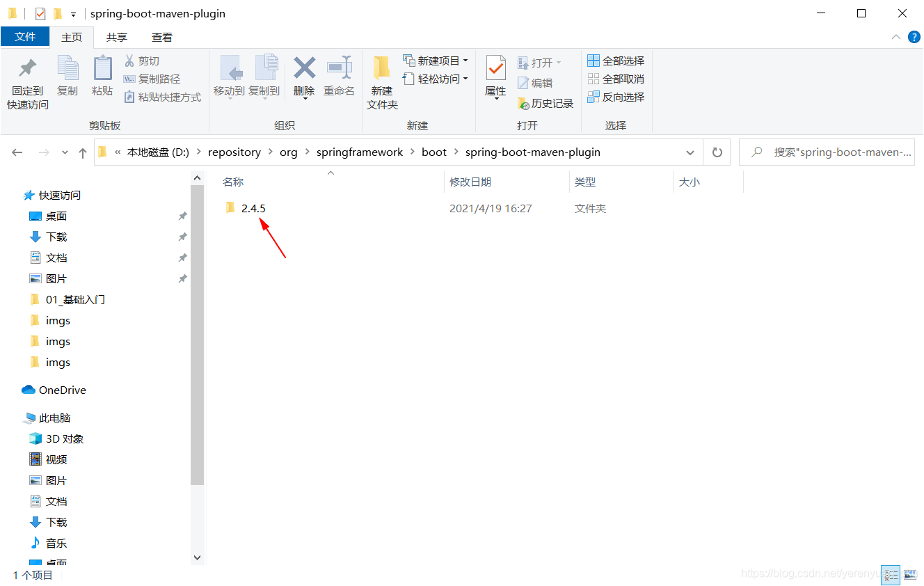Click the Rename (重命名) button
924x586 pixels.
click(339, 77)
